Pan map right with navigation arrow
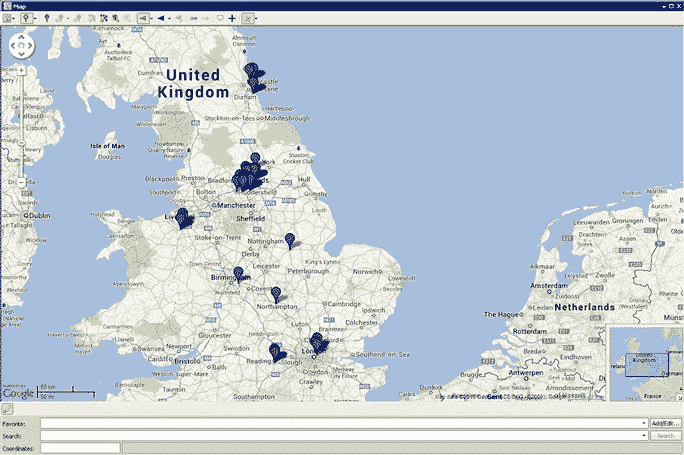684x455 pixels. (30, 46)
